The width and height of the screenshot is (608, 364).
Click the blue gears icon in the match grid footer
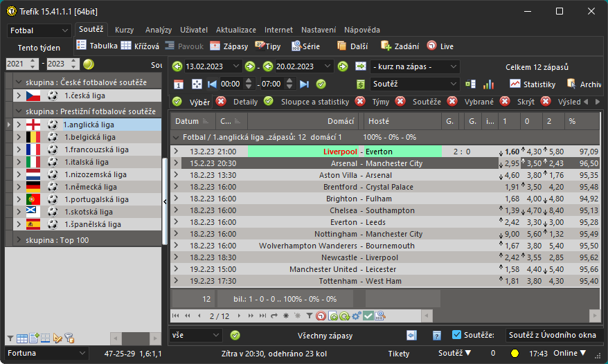tap(357, 316)
